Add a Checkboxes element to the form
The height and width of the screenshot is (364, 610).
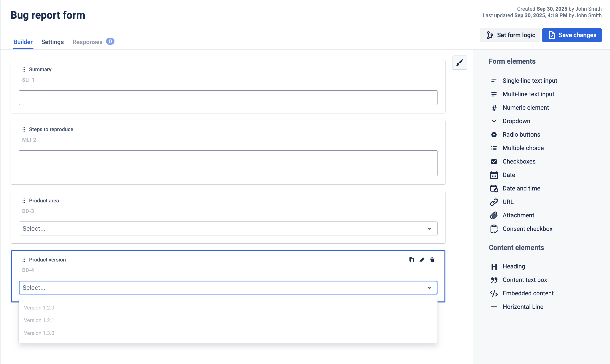[519, 161]
